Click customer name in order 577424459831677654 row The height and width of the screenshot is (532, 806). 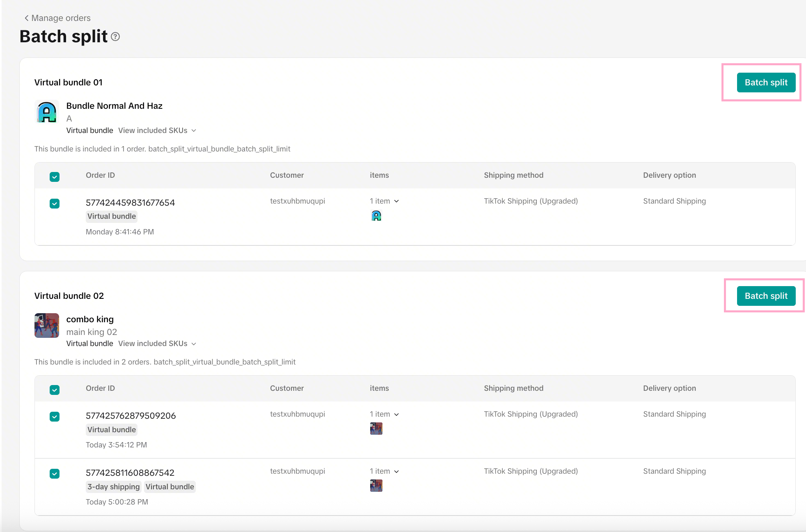point(298,201)
